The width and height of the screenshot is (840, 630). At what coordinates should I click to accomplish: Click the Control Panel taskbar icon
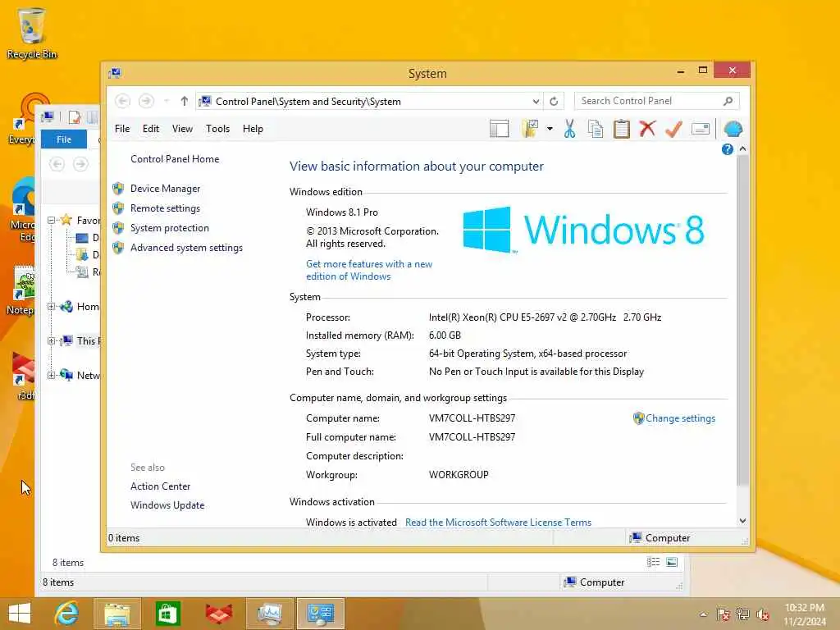321,614
